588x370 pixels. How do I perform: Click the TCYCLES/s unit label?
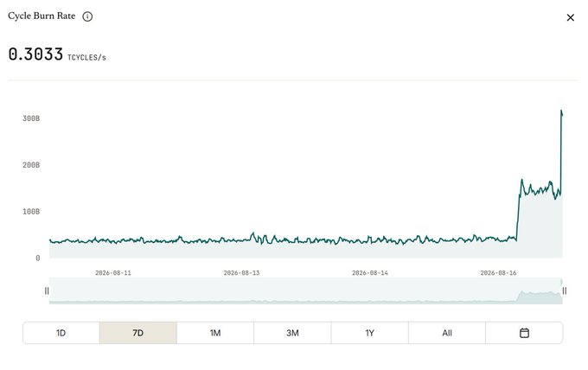(86, 57)
